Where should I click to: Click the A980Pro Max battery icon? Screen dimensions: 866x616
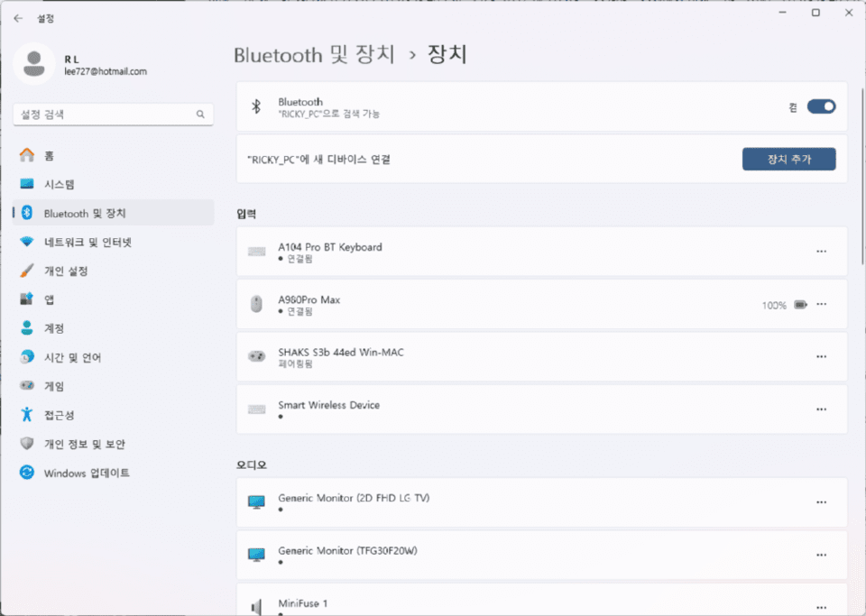pyautogui.click(x=800, y=305)
